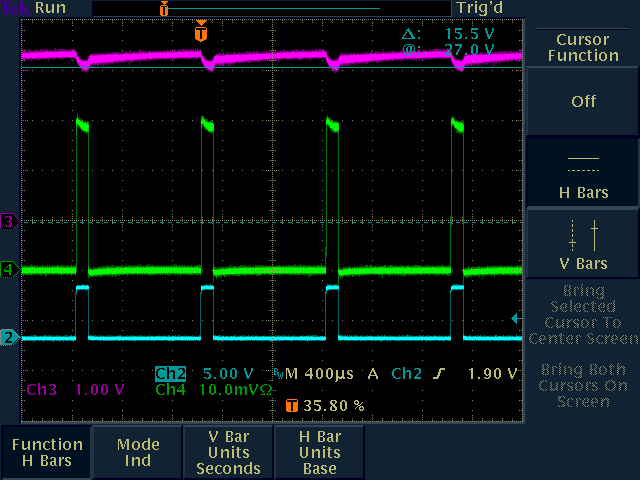
Task: Click channel 2 ground reference marker
Action: pyautogui.click(x=9, y=338)
